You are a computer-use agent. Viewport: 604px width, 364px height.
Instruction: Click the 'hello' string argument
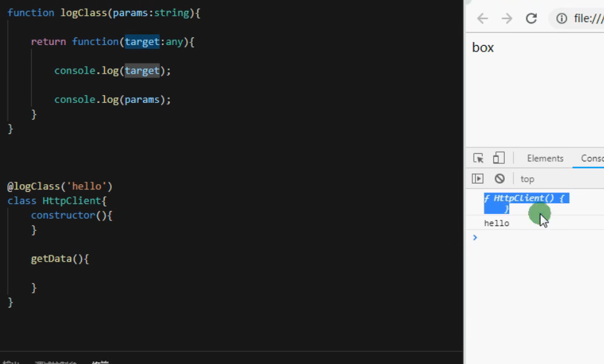86,186
